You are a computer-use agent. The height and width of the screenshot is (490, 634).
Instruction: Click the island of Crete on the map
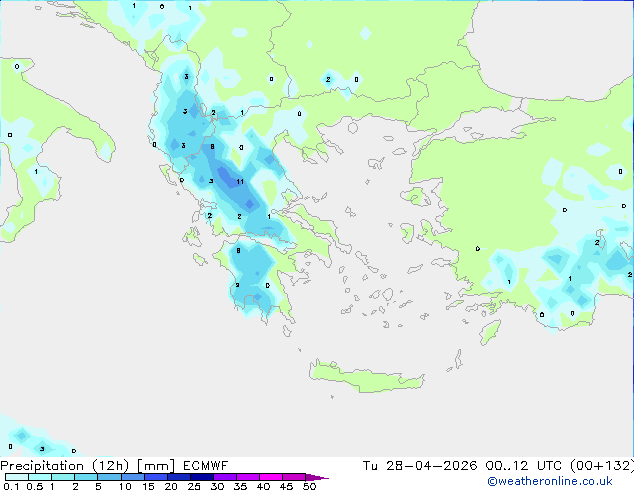[366, 378]
